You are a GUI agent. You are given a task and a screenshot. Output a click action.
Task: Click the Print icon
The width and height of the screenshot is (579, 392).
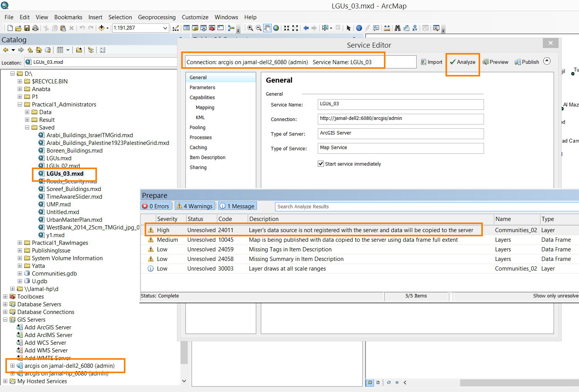tap(35, 28)
